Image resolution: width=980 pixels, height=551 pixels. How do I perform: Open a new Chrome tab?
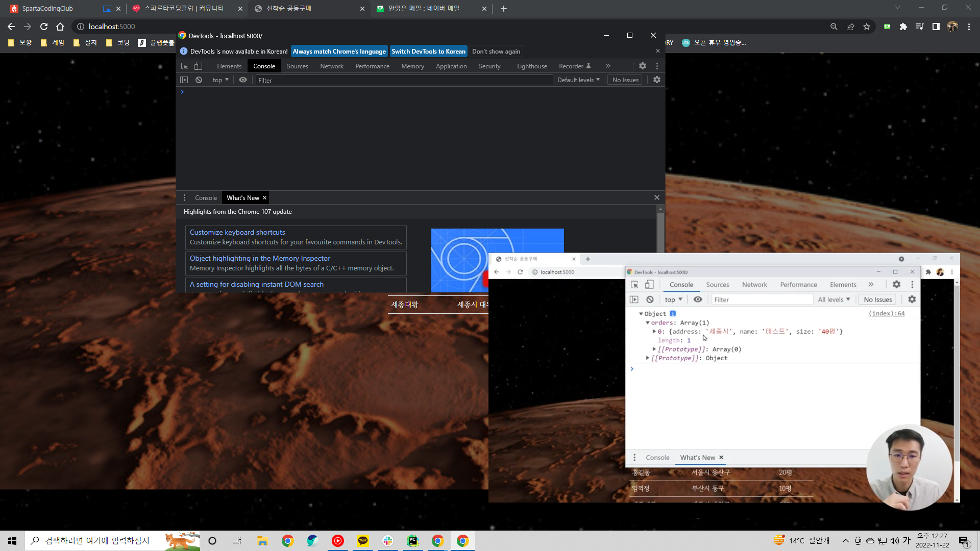(504, 9)
